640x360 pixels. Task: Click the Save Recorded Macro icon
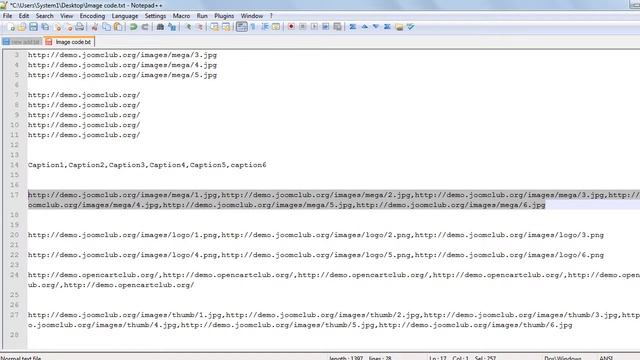(337, 27)
